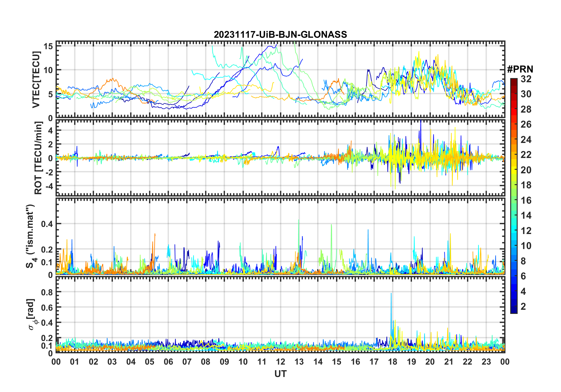Click the plot title 20231117-UiB-BJN-GLONASS
This screenshot has height=392, width=561.
point(280,34)
